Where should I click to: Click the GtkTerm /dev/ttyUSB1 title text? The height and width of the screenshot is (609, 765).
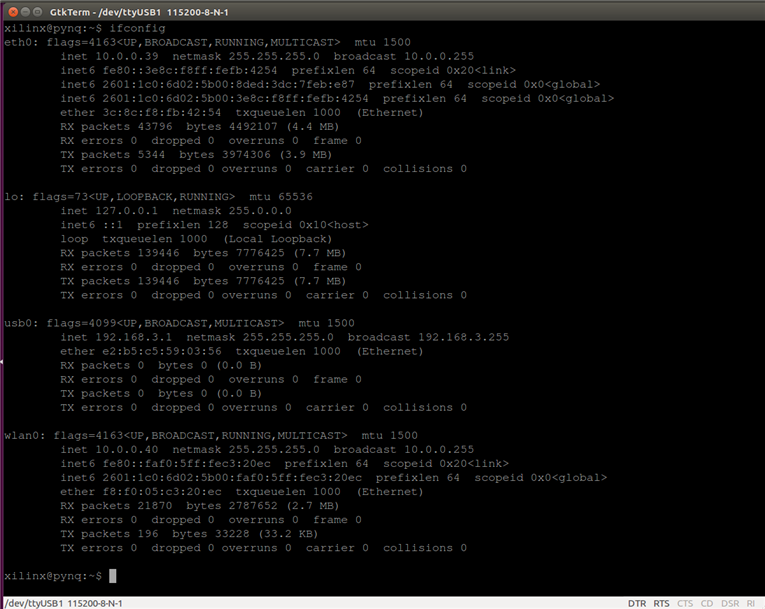pos(139,12)
